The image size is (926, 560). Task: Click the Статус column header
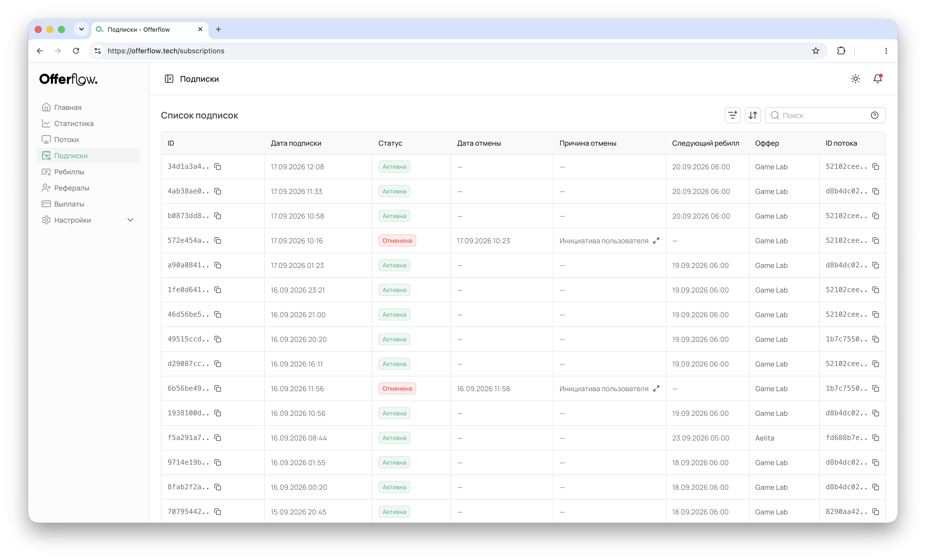[x=390, y=143]
